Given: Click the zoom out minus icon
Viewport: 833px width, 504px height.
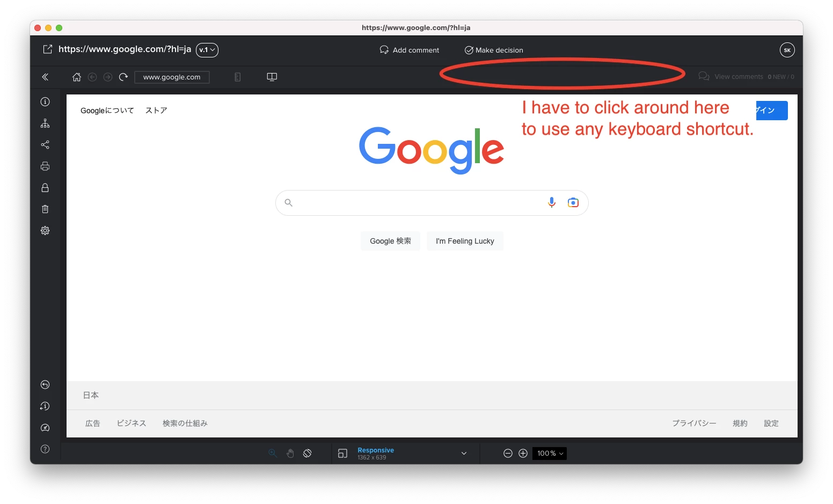Looking at the screenshot, I should [508, 454].
